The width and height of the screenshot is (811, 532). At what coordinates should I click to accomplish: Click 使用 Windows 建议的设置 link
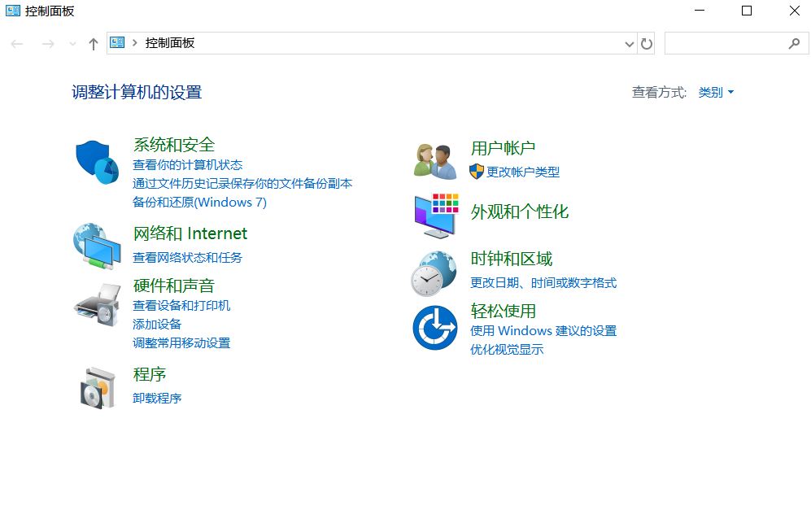[543, 331]
